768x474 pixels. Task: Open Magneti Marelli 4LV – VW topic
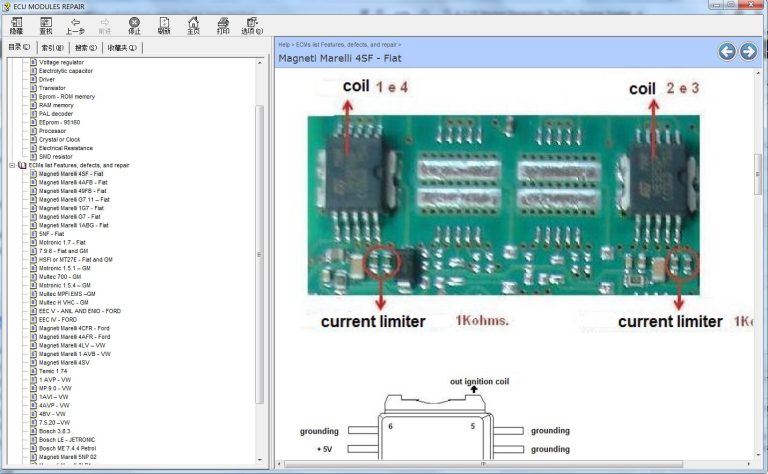(72, 345)
